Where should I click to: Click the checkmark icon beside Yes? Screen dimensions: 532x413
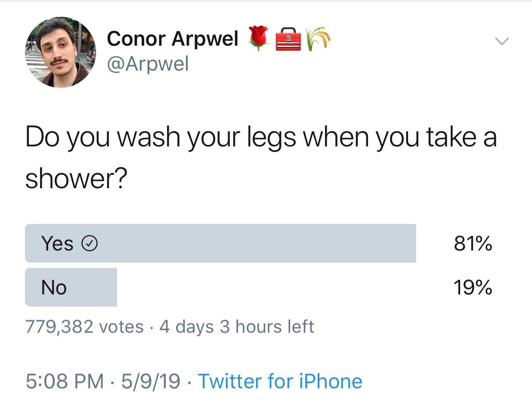(x=90, y=244)
